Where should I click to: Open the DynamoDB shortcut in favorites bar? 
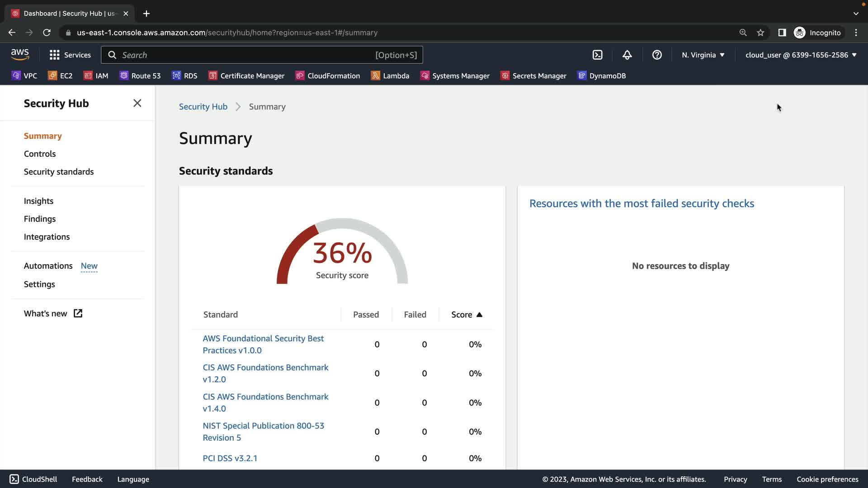coord(601,76)
